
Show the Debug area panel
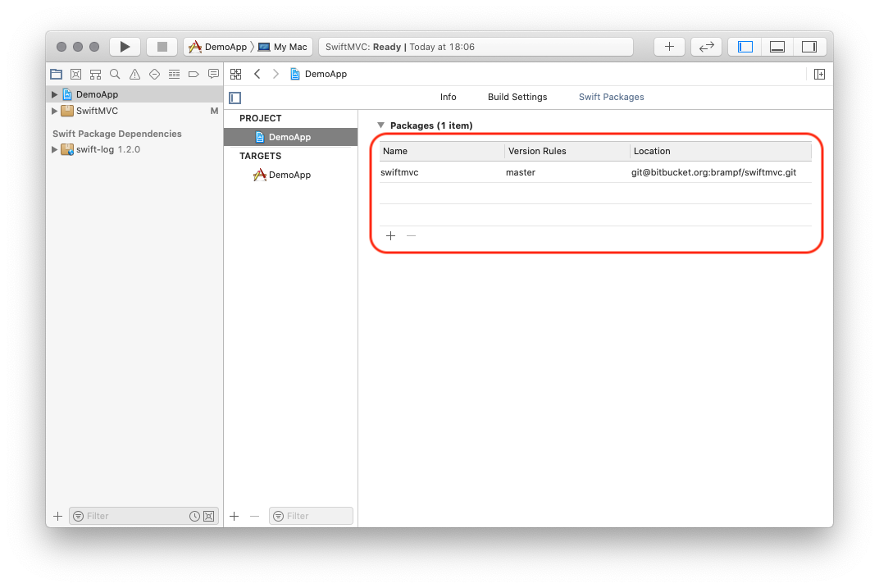coord(777,47)
